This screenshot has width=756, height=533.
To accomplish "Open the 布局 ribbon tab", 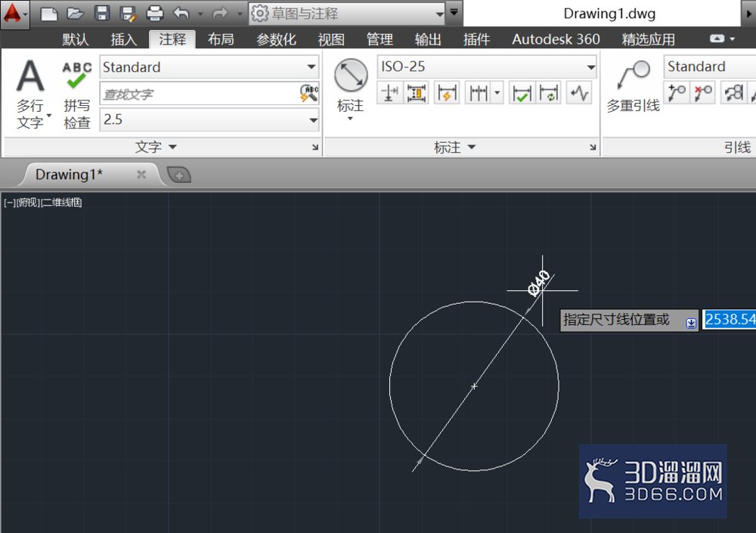I will pos(221,39).
